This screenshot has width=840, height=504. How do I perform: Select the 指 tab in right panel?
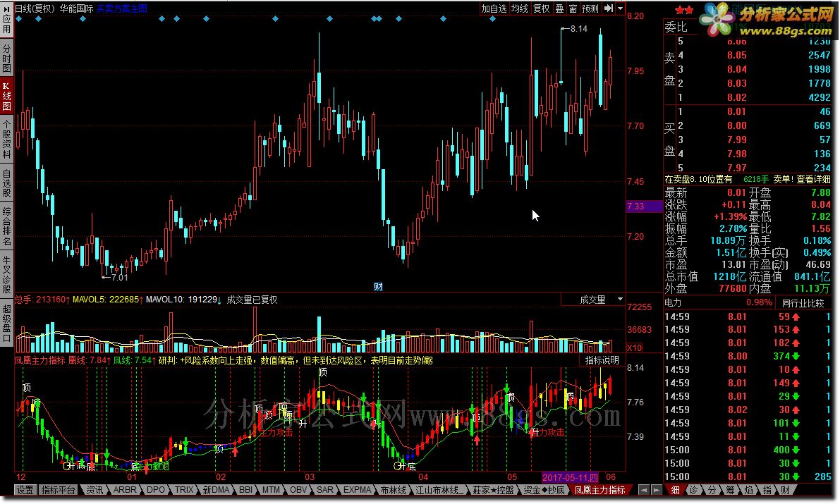[x=767, y=489]
